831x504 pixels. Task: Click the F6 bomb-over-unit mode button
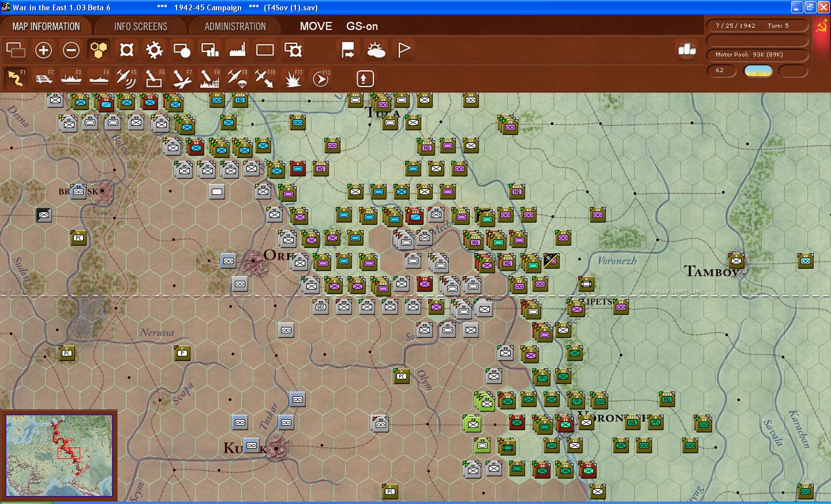[x=154, y=78]
